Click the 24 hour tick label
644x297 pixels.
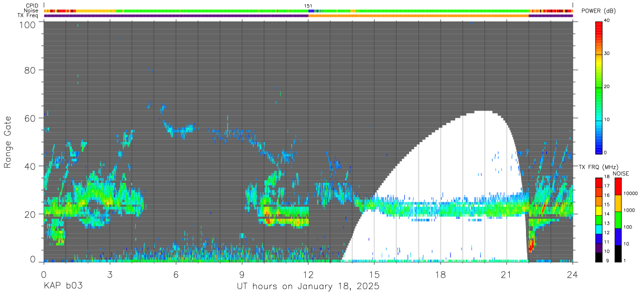coord(573,275)
